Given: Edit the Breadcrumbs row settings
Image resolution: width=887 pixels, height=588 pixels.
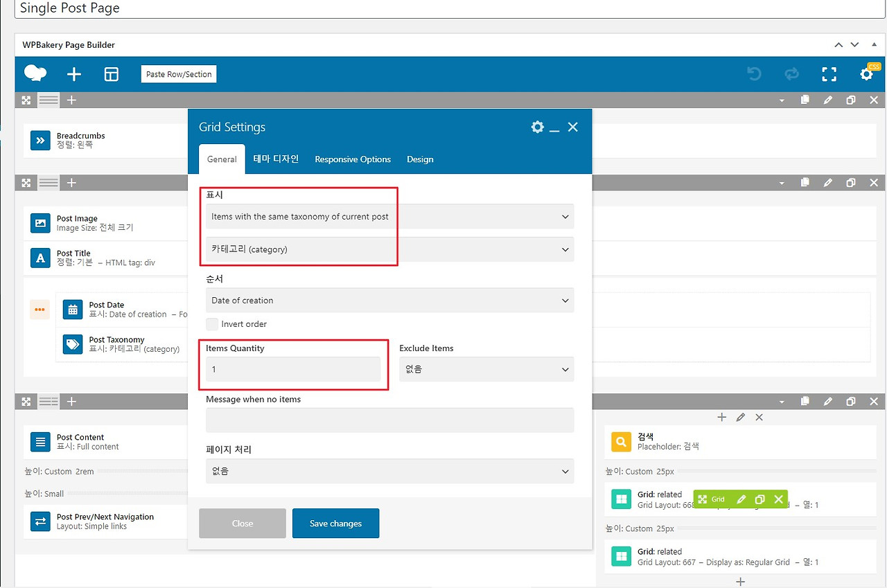Looking at the screenshot, I should click(827, 100).
